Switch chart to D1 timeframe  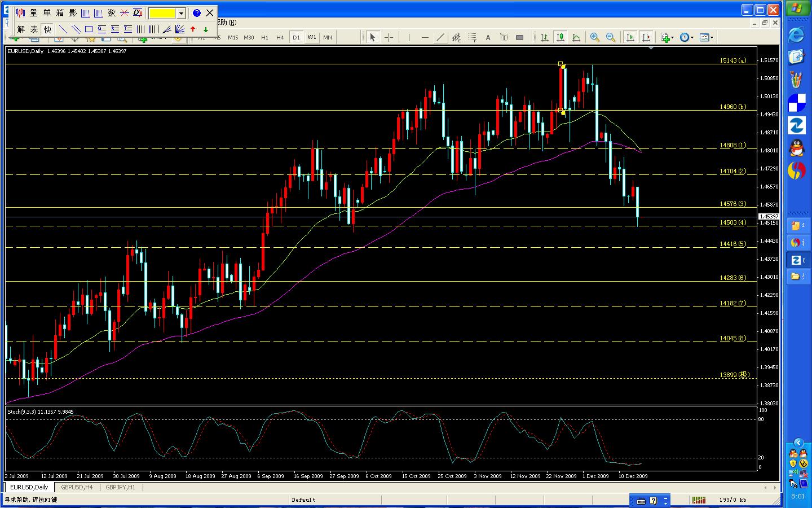[296, 38]
